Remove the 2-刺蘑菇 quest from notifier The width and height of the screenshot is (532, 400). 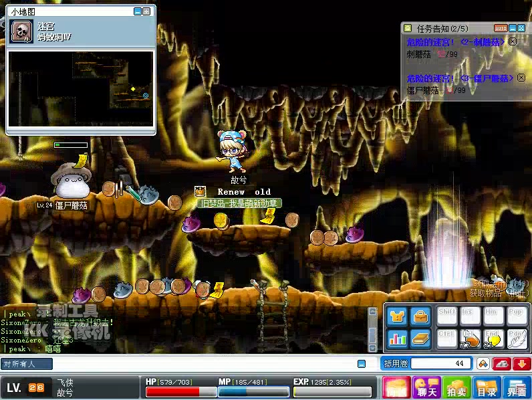tap(513, 41)
